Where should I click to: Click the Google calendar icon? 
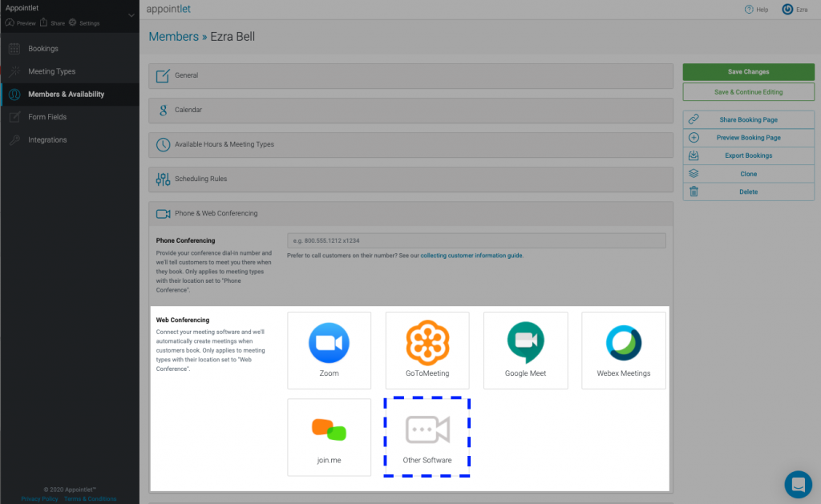point(163,110)
